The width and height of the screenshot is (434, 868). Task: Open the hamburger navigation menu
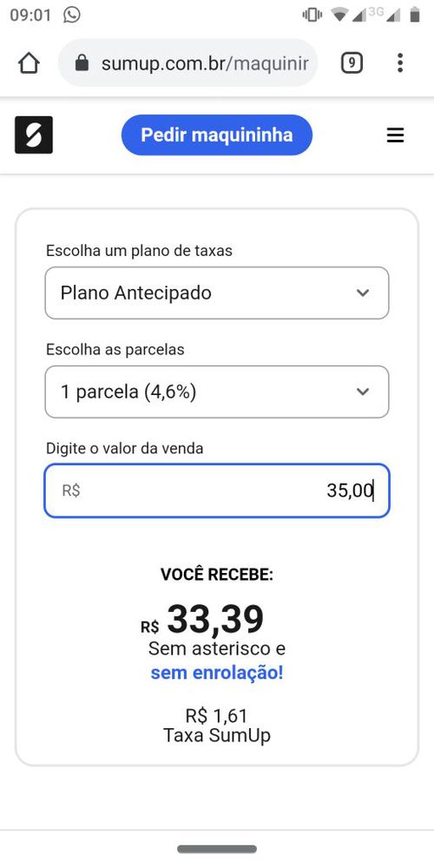[x=395, y=135]
